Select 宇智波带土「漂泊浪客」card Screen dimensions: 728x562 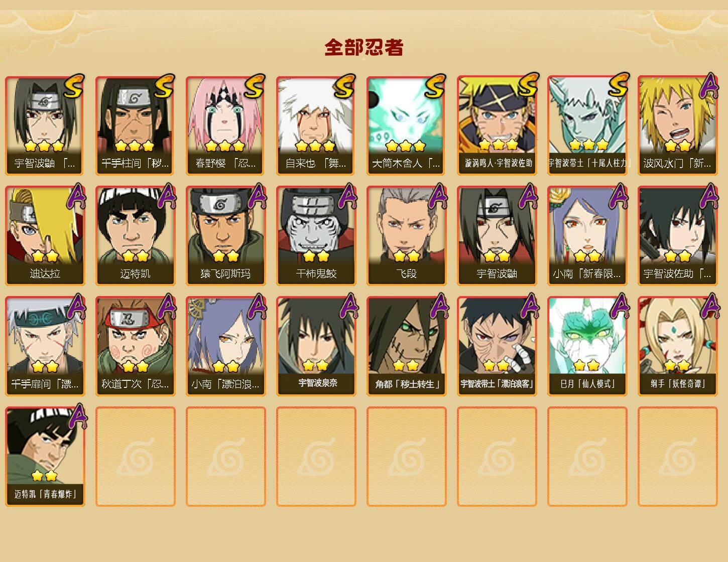pyautogui.click(x=497, y=346)
